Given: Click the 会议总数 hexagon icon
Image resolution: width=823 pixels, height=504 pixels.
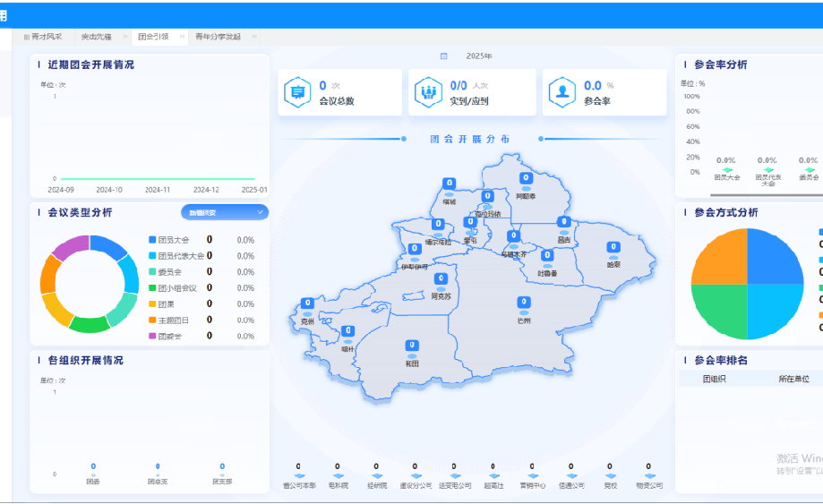Looking at the screenshot, I should click(296, 92).
